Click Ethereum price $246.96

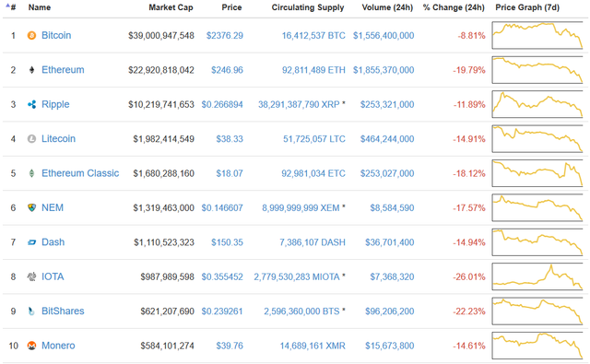pos(227,70)
